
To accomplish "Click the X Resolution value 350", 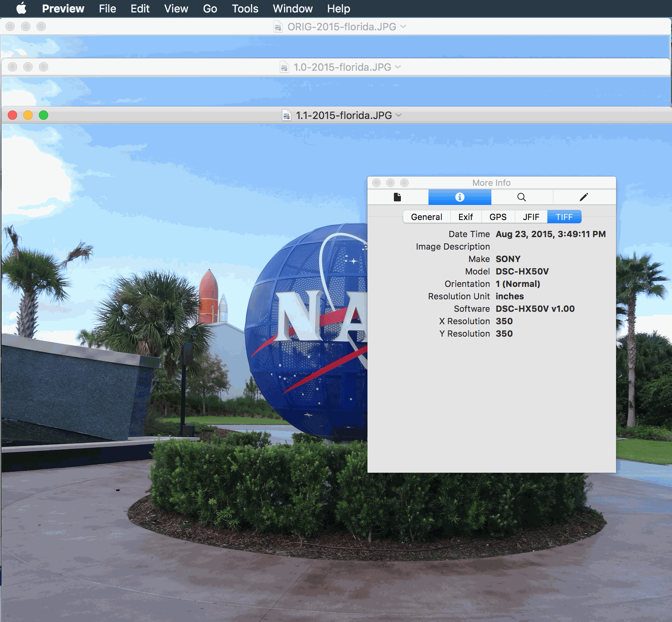I will click(504, 321).
